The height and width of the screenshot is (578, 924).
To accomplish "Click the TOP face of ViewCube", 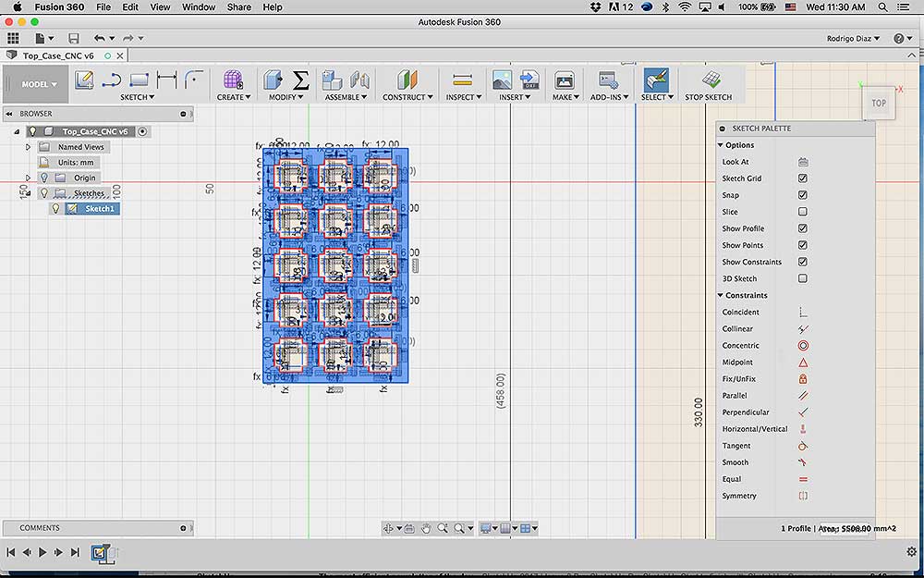I will [x=879, y=104].
